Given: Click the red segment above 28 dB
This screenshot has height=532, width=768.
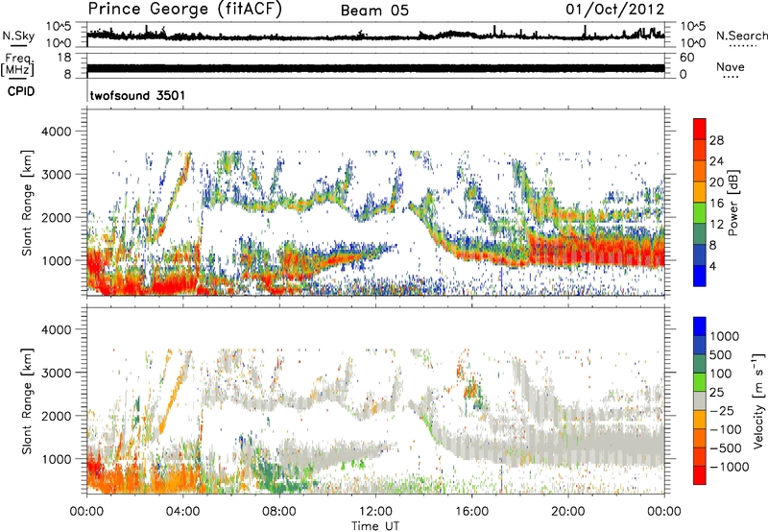Looking at the screenshot, I should pyautogui.click(x=700, y=129).
